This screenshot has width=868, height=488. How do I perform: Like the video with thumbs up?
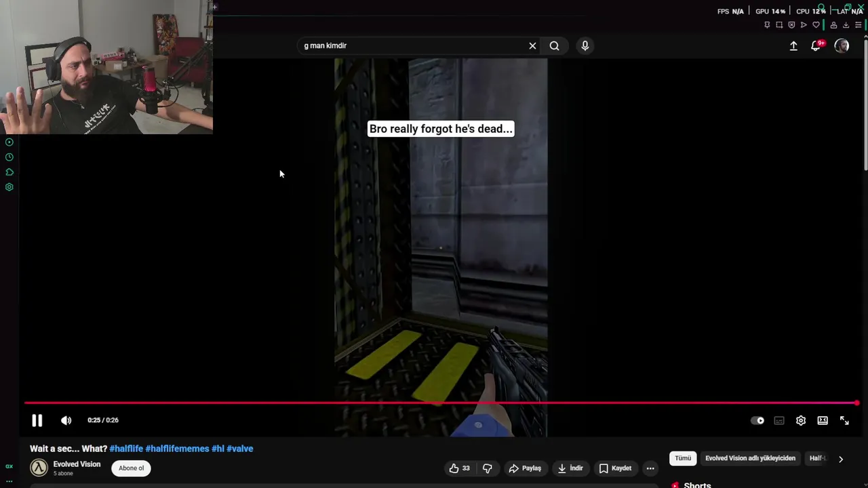click(459, 468)
